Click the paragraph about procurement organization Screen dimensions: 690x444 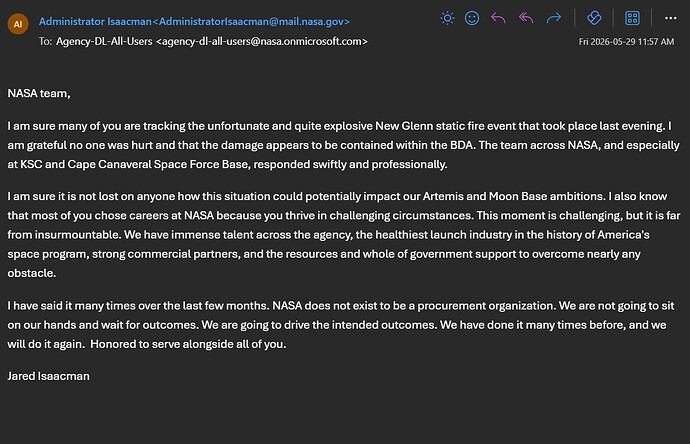[341, 325]
